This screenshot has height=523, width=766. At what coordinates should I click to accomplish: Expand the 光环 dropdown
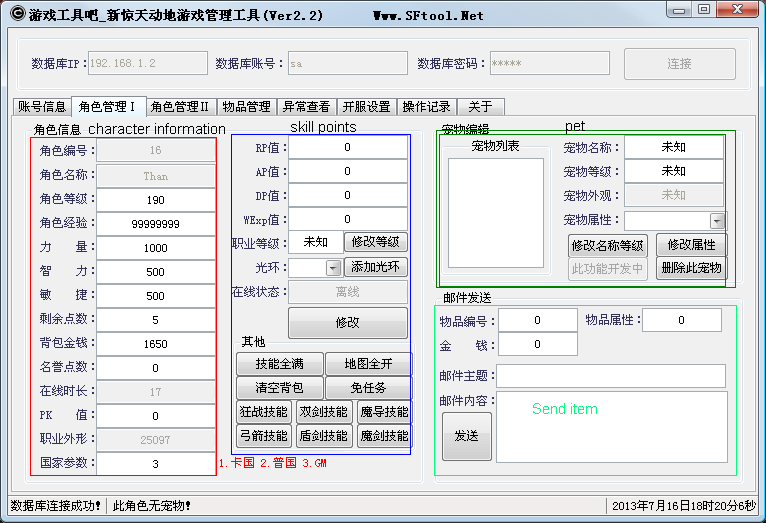pyautogui.click(x=333, y=268)
